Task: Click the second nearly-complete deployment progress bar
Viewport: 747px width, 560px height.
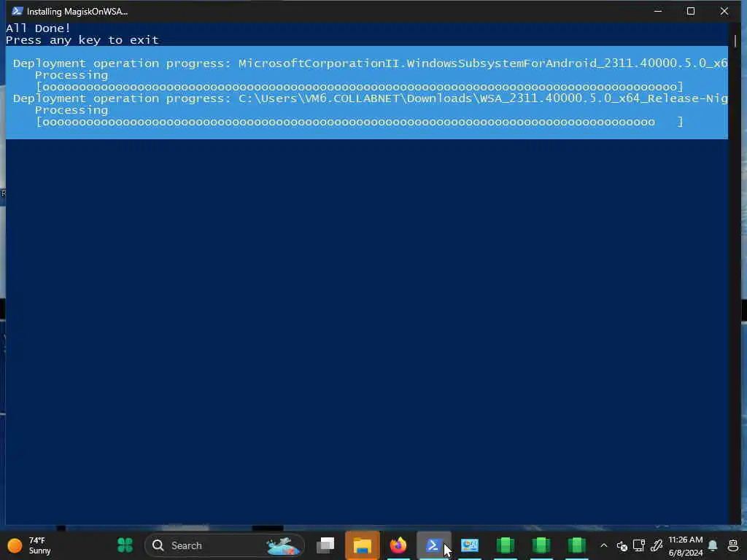Action: click(360, 122)
